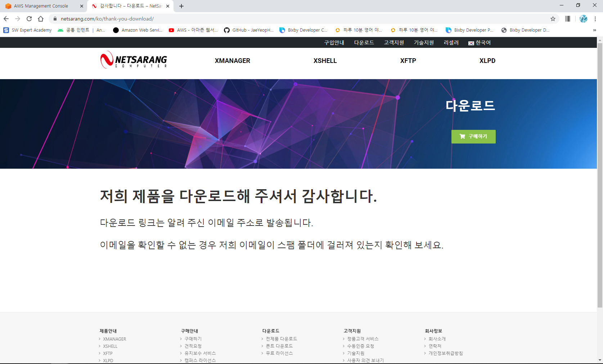
Task: Click the extension icon beside the star
Action: [568, 19]
